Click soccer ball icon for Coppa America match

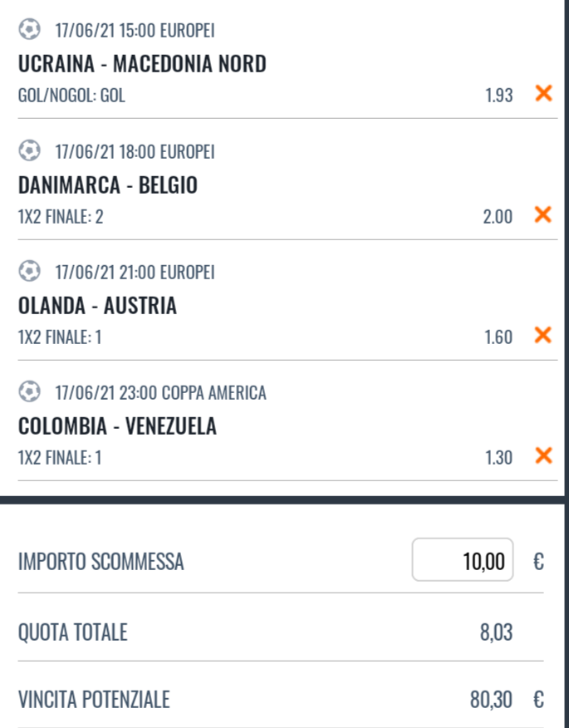tap(30, 392)
